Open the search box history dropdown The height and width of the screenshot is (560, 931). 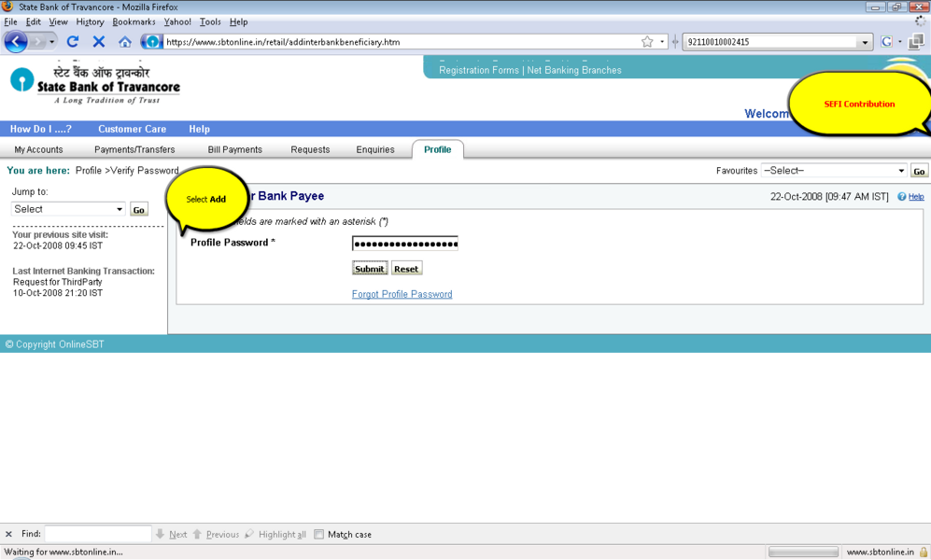click(865, 42)
